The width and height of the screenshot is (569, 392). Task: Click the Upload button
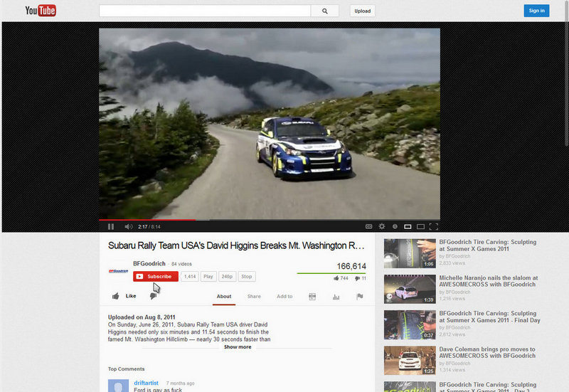click(363, 11)
